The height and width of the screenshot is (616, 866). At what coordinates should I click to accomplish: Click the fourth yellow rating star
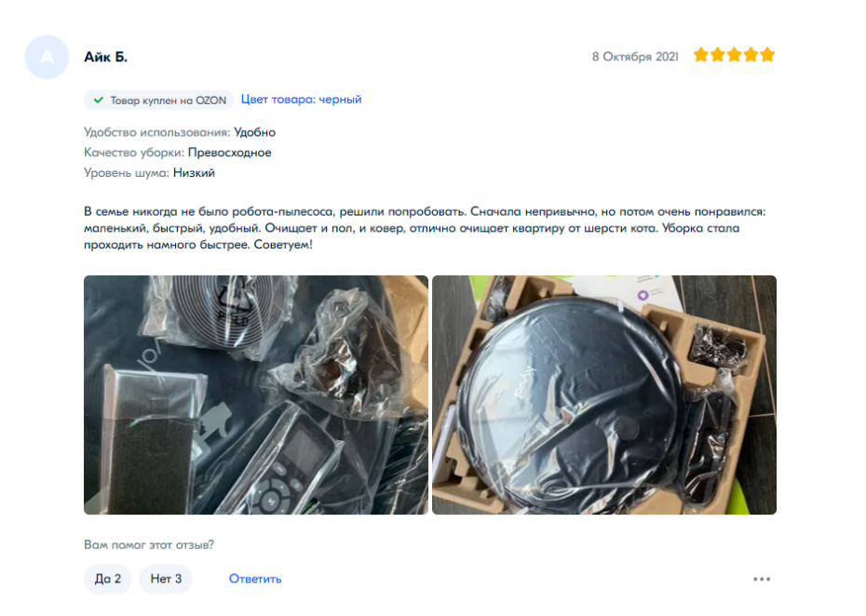(751, 55)
